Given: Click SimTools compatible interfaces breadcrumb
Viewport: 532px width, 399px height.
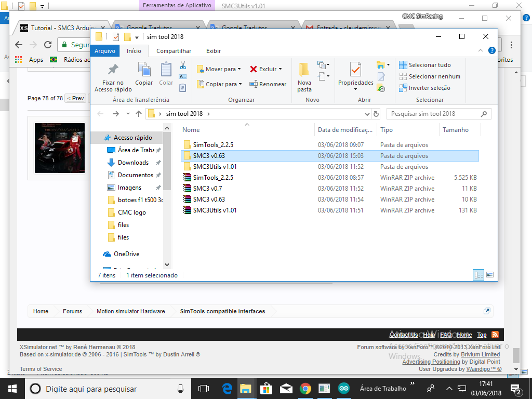Looking at the screenshot, I should tap(222, 311).
